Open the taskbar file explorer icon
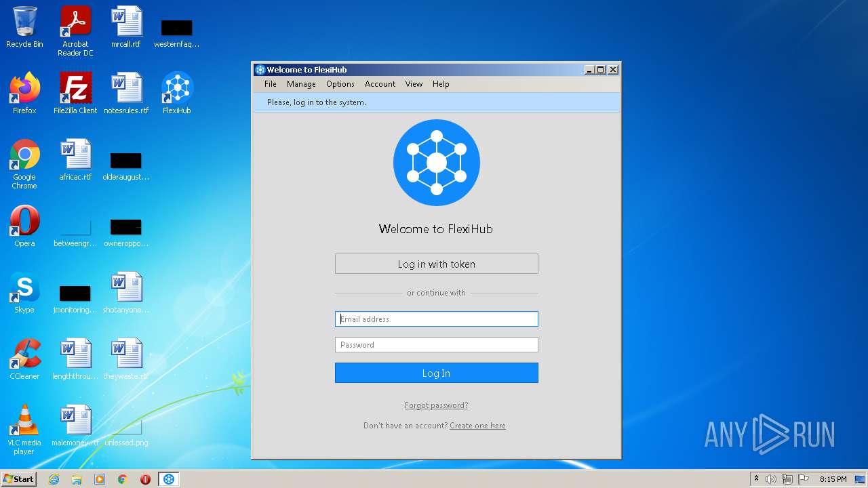Viewport: 868px width, 488px height. coord(77,479)
